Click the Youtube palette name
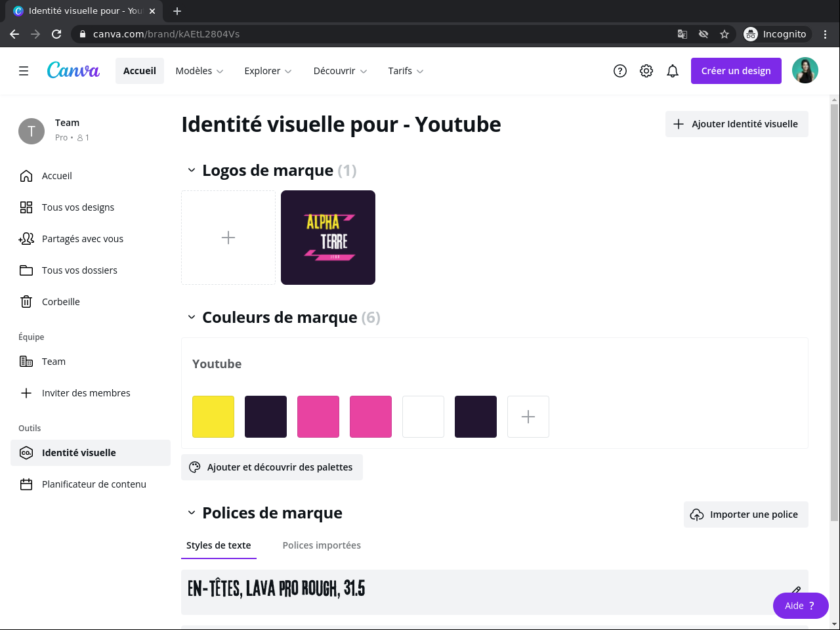Image resolution: width=840 pixels, height=630 pixels. pyautogui.click(x=217, y=364)
